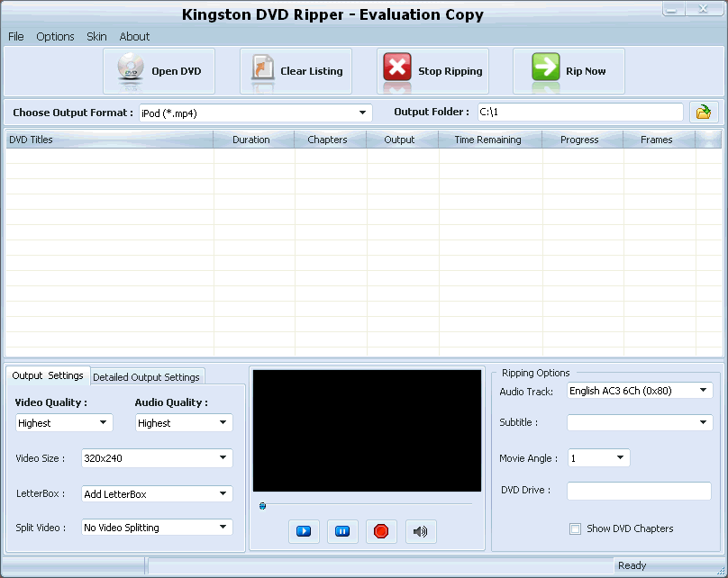Open the Options menu
Viewport: 728px width, 578px height.
pyautogui.click(x=55, y=37)
